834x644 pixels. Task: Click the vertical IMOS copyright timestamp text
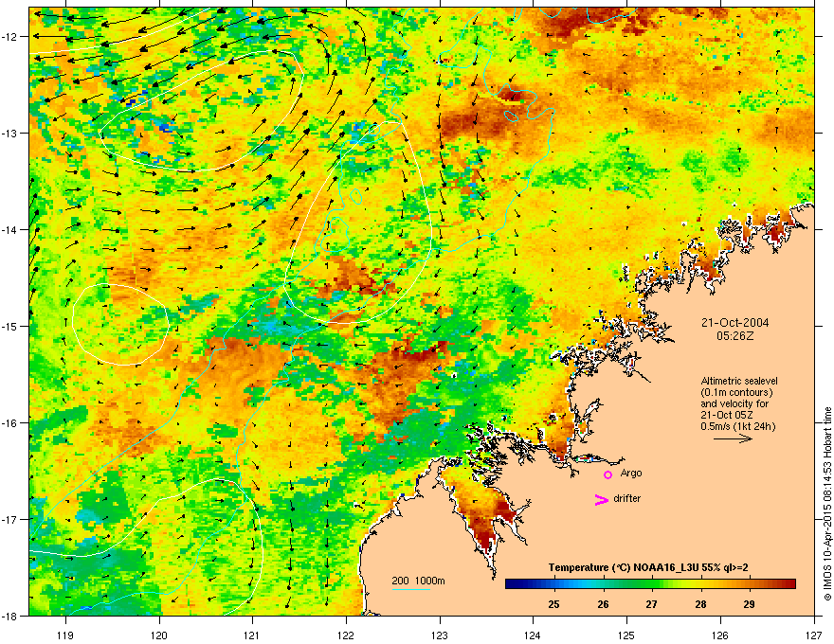coord(827,504)
